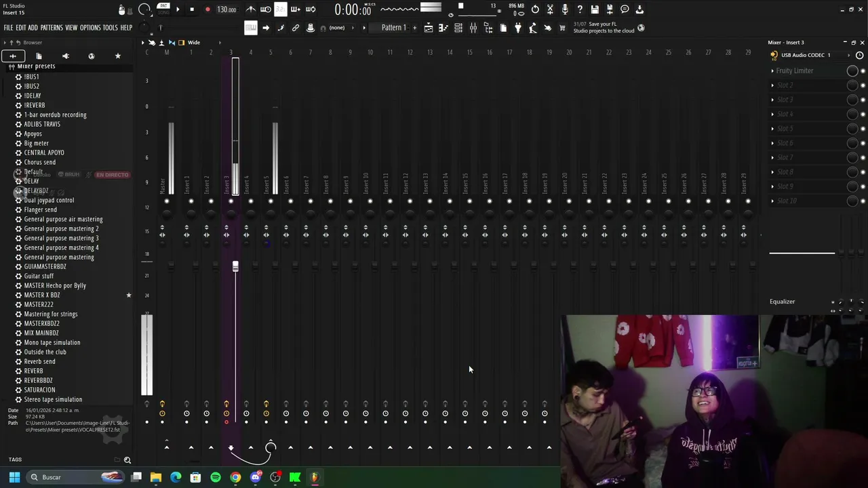Click the undo history icon

click(535, 9)
